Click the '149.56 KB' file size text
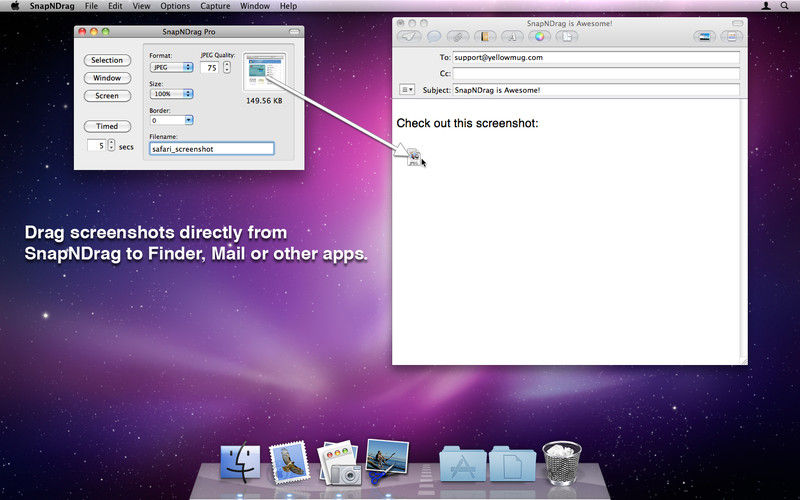The width and height of the screenshot is (800, 500). tap(264, 101)
